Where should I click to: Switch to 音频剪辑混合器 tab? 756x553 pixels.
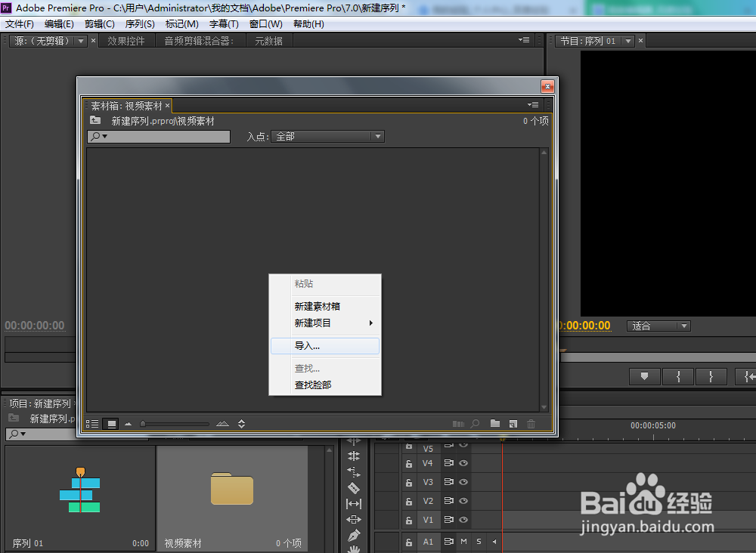(x=199, y=41)
